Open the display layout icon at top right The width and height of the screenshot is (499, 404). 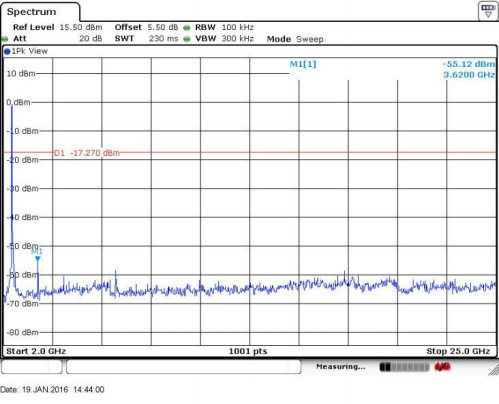pyautogui.click(x=488, y=11)
